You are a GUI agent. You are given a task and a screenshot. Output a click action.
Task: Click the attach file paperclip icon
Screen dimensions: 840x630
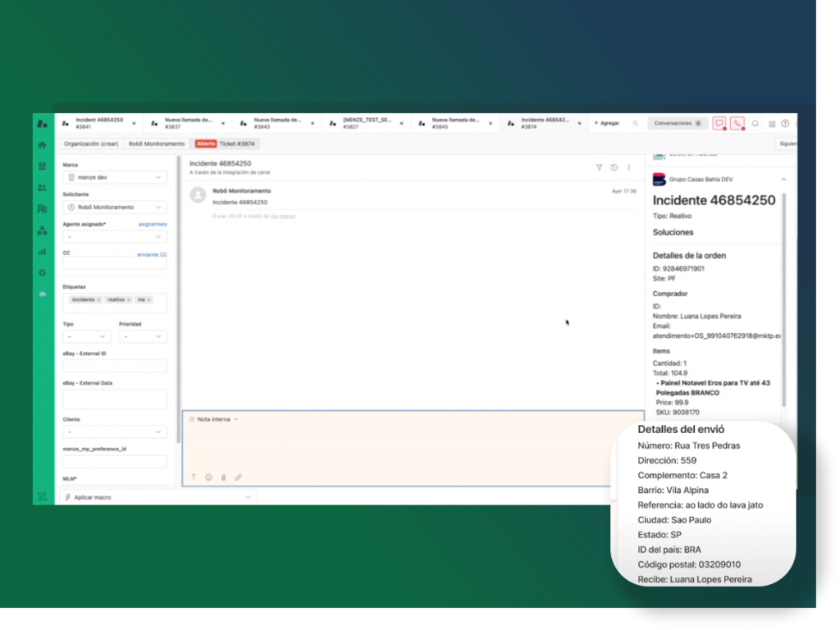[223, 477]
